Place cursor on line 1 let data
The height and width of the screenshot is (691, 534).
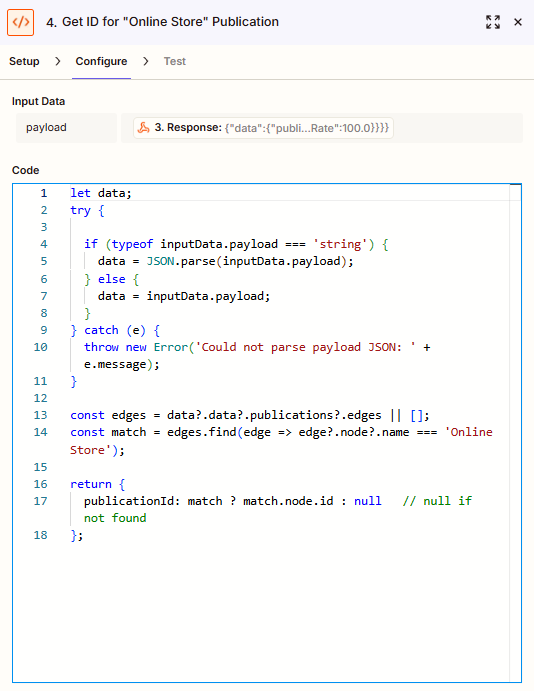(101, 193)
